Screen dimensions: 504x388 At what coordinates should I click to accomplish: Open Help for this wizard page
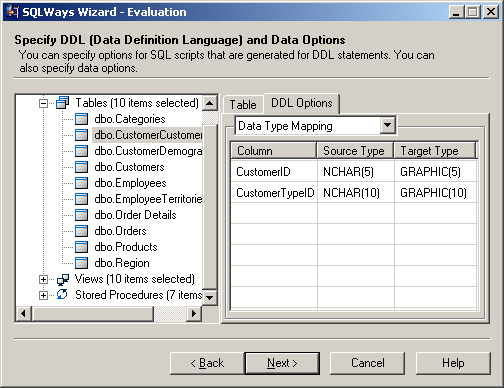point(453,363)
